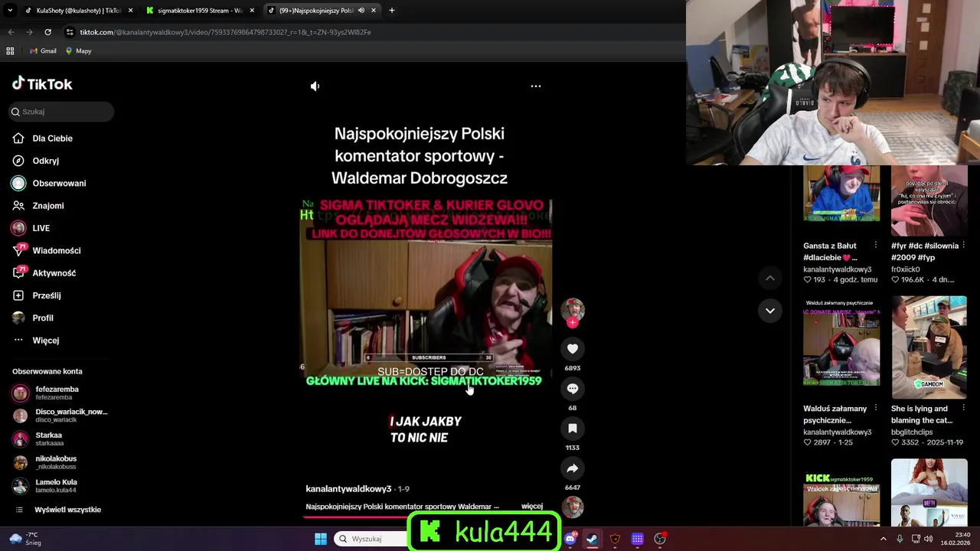Image resolution: width=980 pixels, height=551 pixels.
Task: Open site info icon in address bar
Action: point(70,32)
